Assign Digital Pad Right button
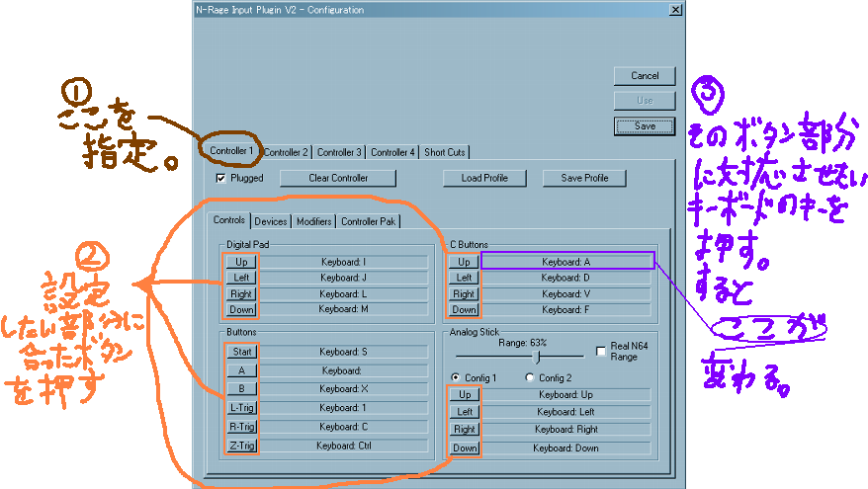 click(x=241, y=293)
